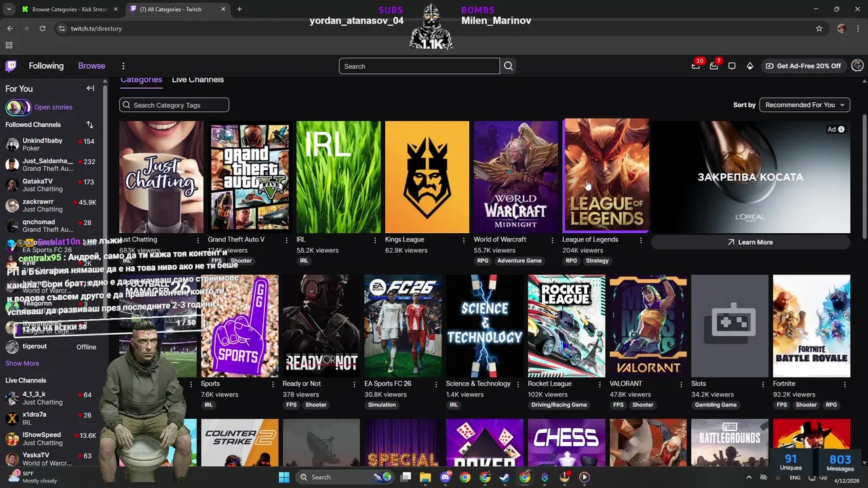This screenshot has width=868, height=488.
Task: Bookmark this page with star icon
Action: [x=819, y=28]
